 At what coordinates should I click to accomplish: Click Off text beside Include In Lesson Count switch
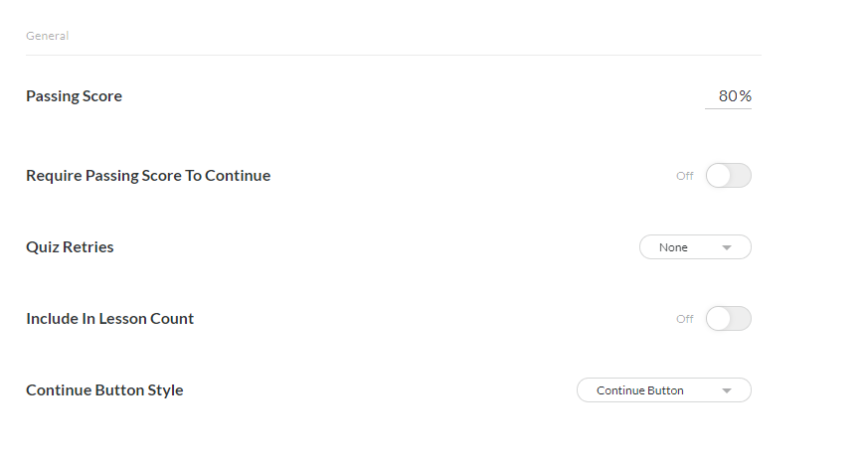[685, 319]
